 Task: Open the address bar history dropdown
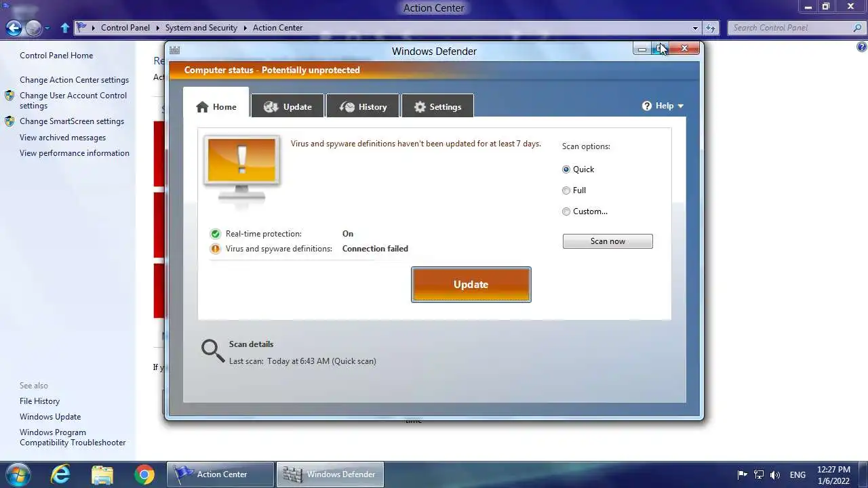click(x=695, y=28)
